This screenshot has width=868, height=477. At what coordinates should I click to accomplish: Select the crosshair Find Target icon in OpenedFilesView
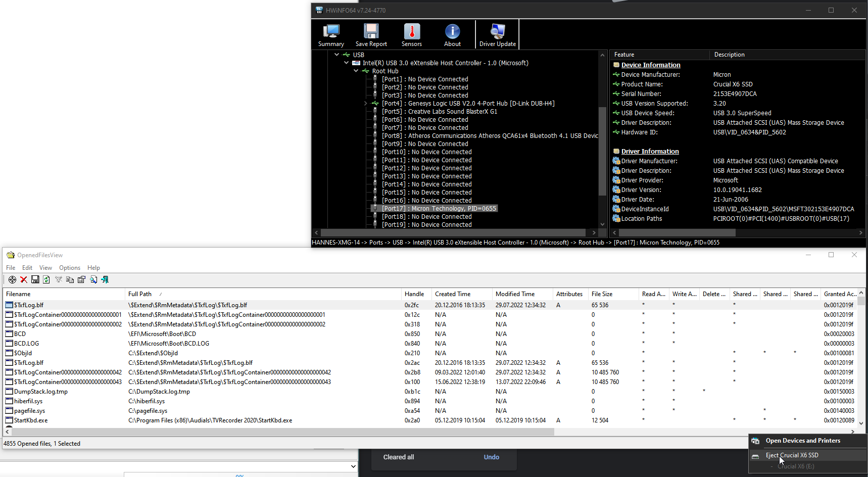coord(12,279)
